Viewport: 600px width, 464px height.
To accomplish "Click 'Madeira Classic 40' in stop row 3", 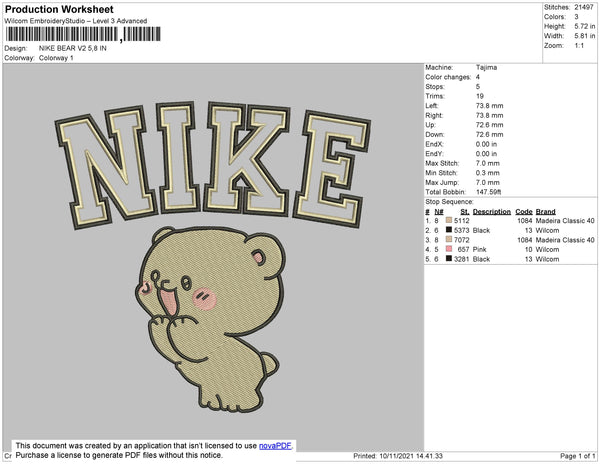I will pyautogui.click(x=565, y=240).
